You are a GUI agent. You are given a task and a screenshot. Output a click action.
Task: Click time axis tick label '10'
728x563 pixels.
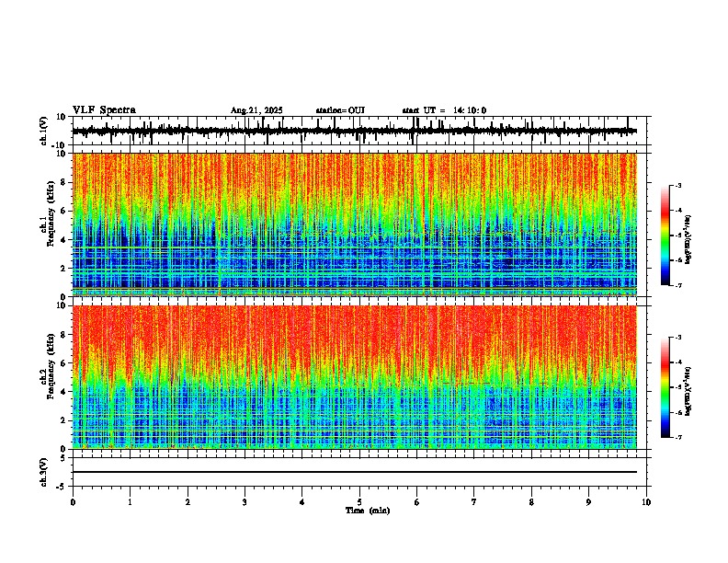click(x=646, y=502)
